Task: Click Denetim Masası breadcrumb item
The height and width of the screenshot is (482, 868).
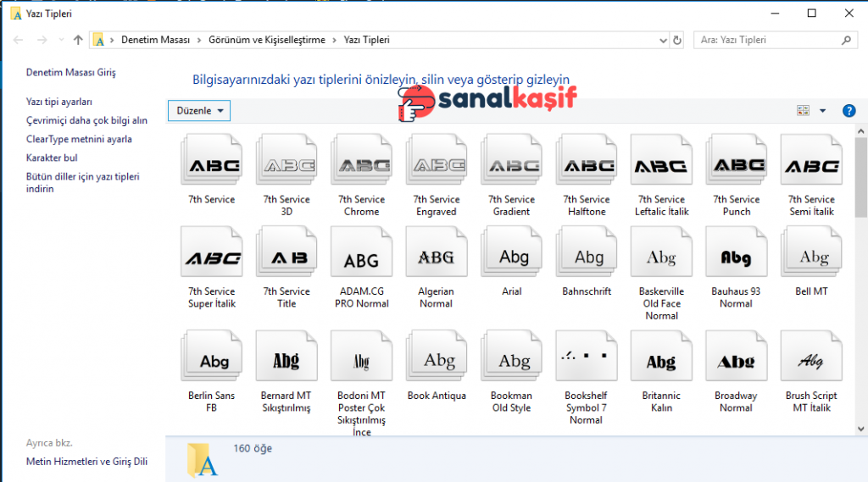Action: [x=153, y=40]
